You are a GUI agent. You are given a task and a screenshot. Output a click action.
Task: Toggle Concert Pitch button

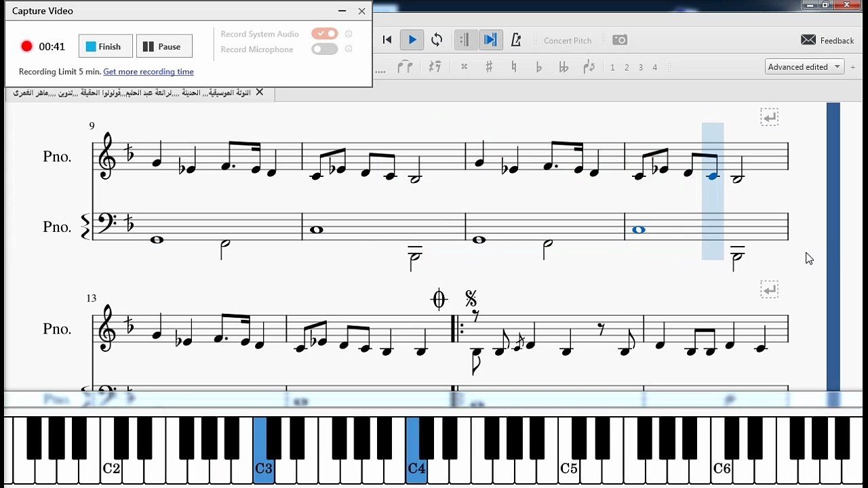(568, 41)
